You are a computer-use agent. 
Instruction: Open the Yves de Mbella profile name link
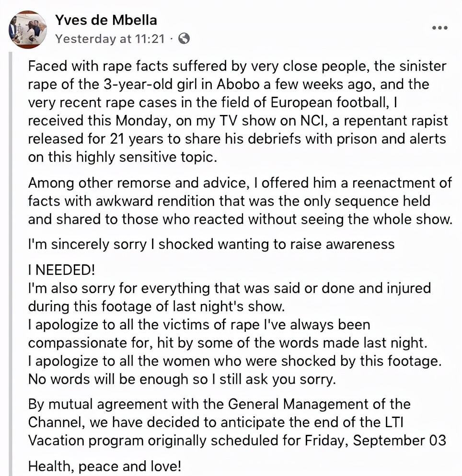pos(106,20)
